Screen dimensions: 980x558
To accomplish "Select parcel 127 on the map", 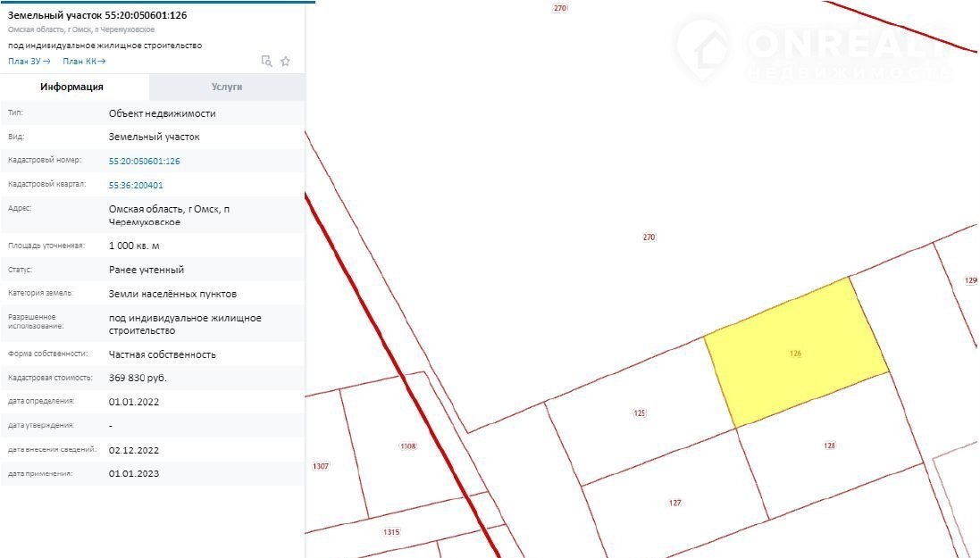I will point(674,503).
